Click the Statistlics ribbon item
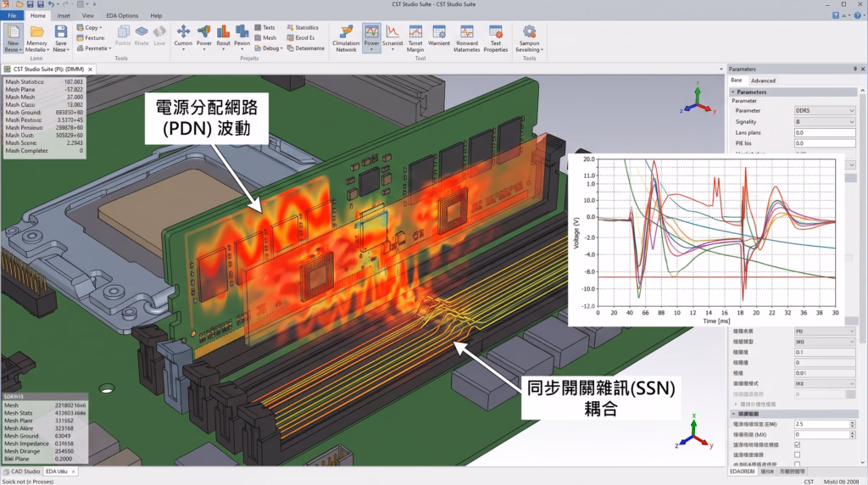 (x=303, y=27)
